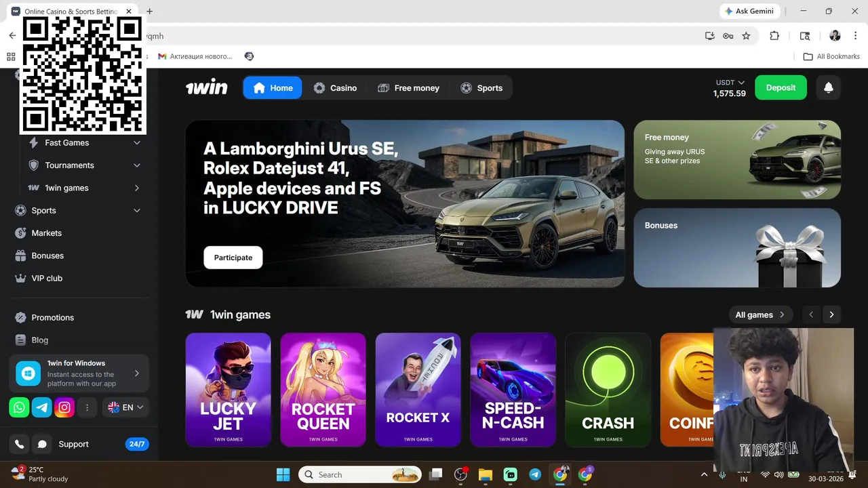Go to the next 1win games slide
The width and height of the screenshot is (868, 488).
tap(831, 314)
